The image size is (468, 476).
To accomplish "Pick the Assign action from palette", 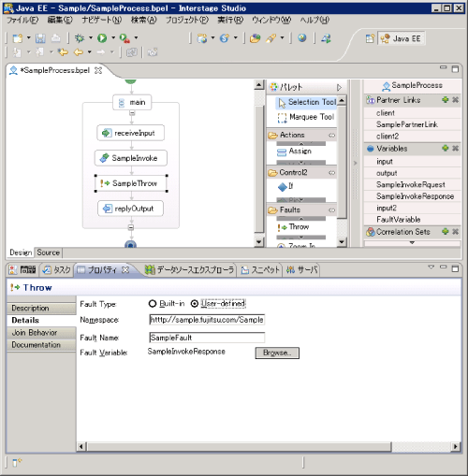I will pos(294,151).
